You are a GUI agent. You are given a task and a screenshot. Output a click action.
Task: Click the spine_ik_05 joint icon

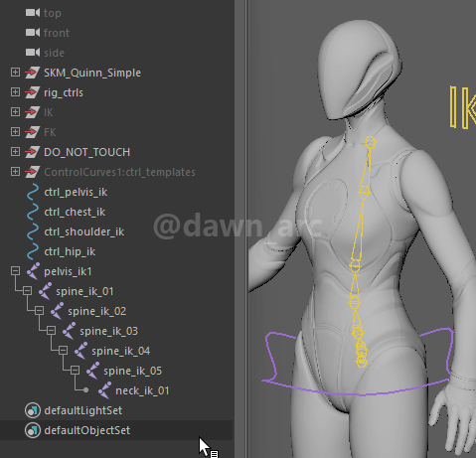point(92,371)
